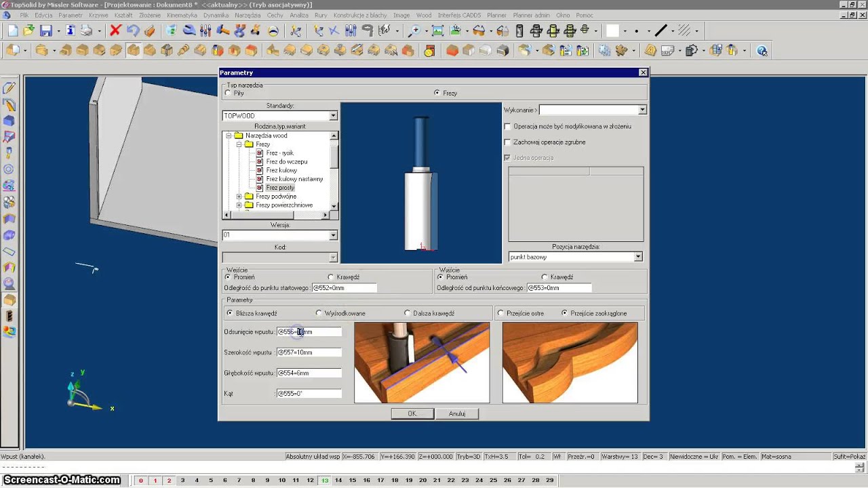Select 'Frez do wczepu' tree item
This screenshot has height=488, width=868.
[287, 161]
